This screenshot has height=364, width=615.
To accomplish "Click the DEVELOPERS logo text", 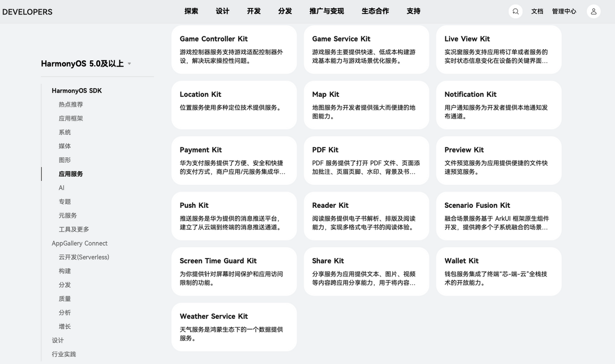I will click(27, 12).
